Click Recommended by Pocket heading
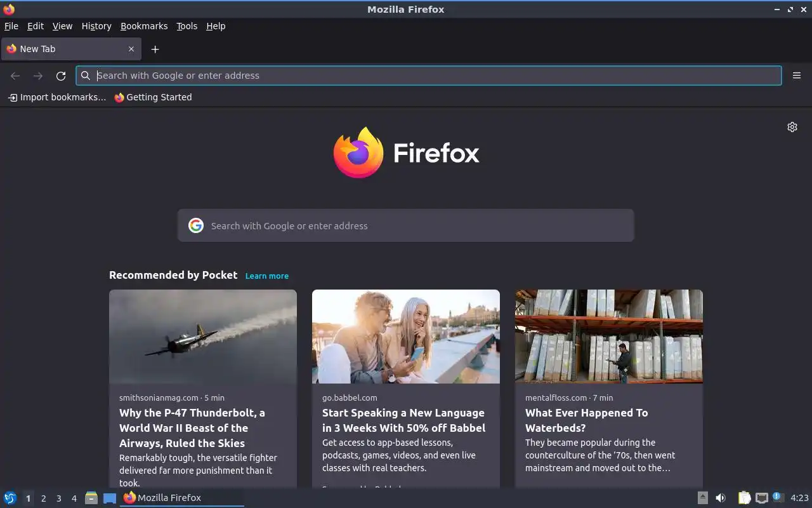Image resolution: width=812 pixels, height=508 pixels. (x=173, y=275)
